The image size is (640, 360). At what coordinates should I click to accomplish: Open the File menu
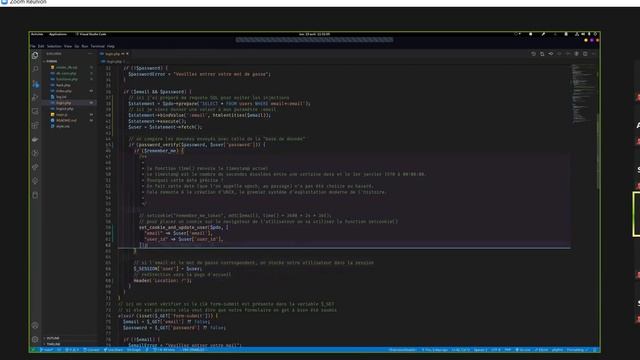33,46
